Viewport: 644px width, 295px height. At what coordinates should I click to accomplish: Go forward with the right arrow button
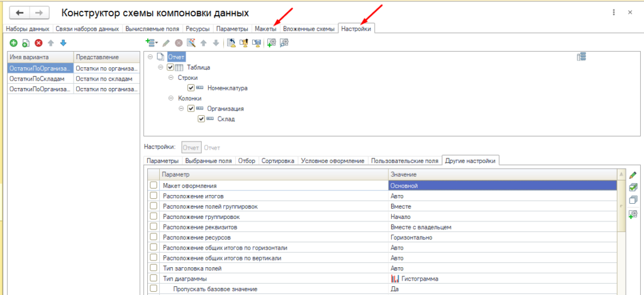(x=40, y=13)
